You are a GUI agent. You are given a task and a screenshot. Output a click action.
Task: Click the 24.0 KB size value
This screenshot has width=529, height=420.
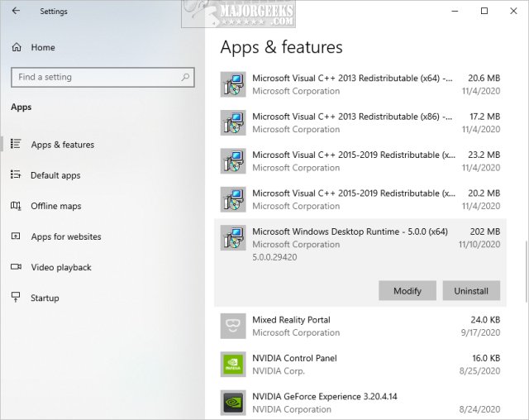(485, 320)
